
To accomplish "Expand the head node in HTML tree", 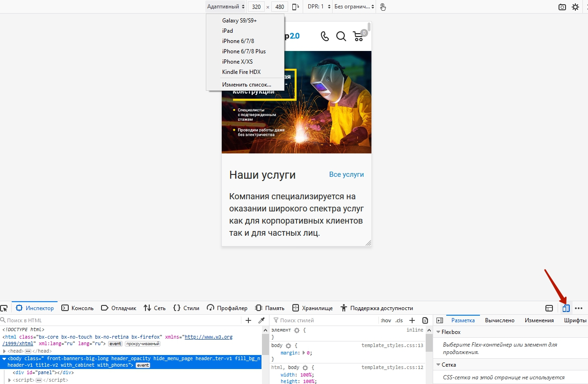I will pyautogui.click(x=5, y=351).
